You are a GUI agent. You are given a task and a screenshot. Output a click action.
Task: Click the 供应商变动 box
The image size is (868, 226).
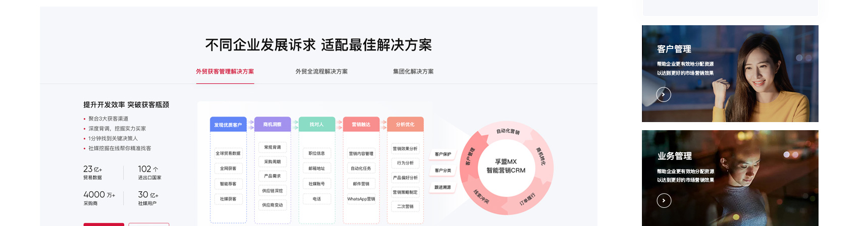273,205
